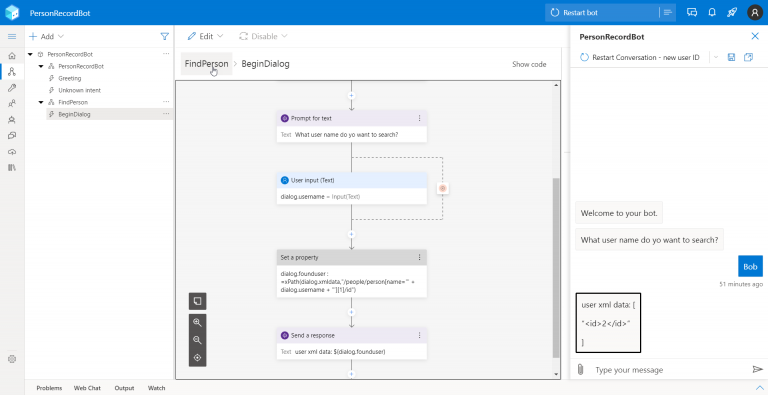768x395 pixels.
Task: Add action plus above Send a response
Action: 351,312
